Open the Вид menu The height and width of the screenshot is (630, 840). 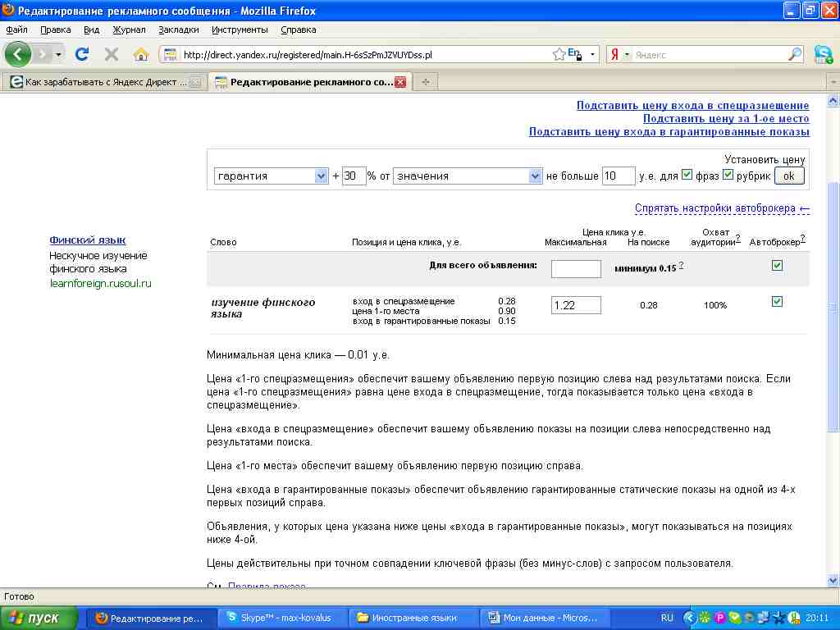point(92,30)
